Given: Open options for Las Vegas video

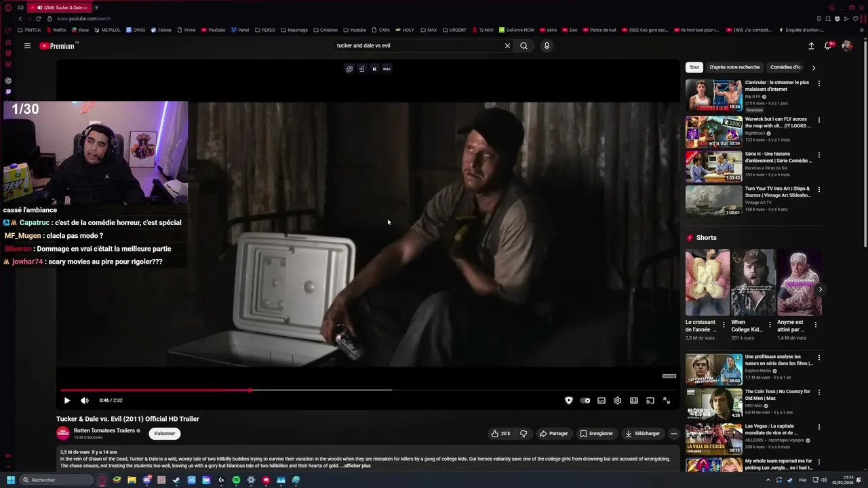Looking at the screenshot, I should (818, 428).
